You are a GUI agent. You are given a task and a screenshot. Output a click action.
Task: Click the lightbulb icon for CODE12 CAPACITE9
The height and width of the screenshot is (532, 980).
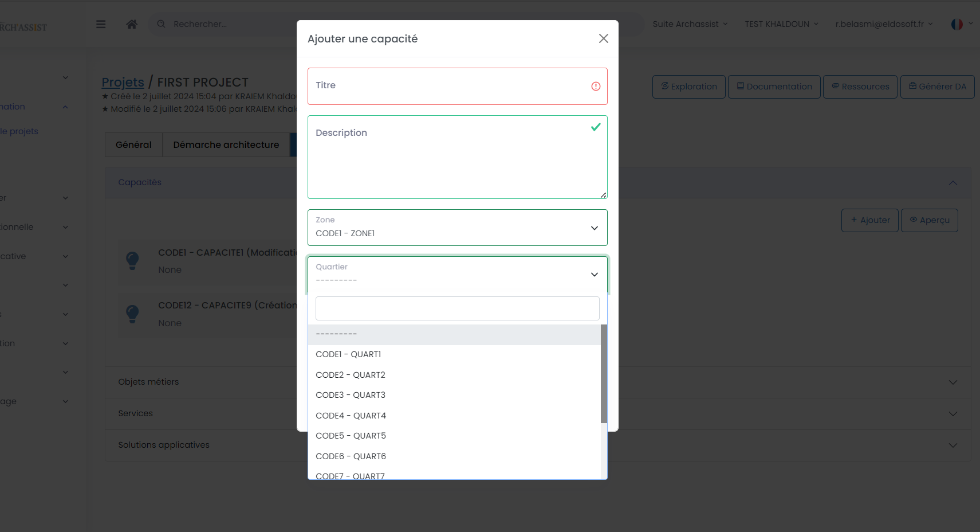tap(132, 314)
